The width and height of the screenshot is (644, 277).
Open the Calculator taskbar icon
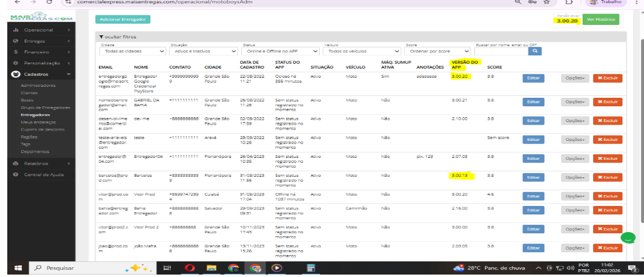click(311, 268)
